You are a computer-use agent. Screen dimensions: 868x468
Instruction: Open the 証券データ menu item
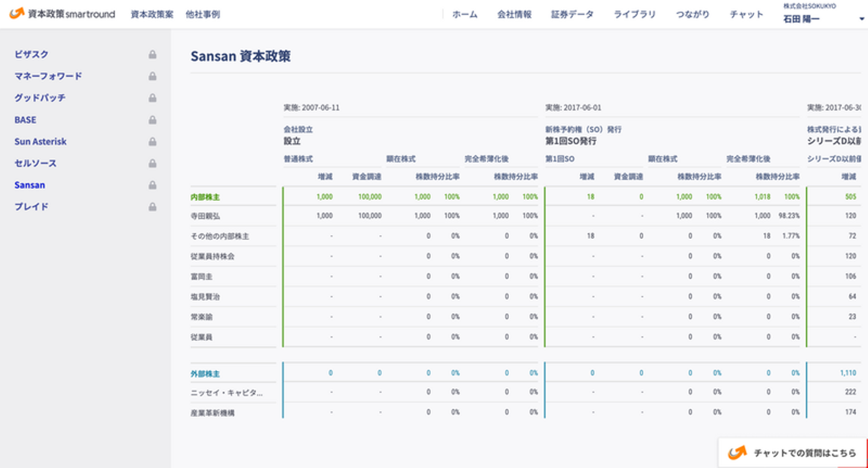[572, 14]
